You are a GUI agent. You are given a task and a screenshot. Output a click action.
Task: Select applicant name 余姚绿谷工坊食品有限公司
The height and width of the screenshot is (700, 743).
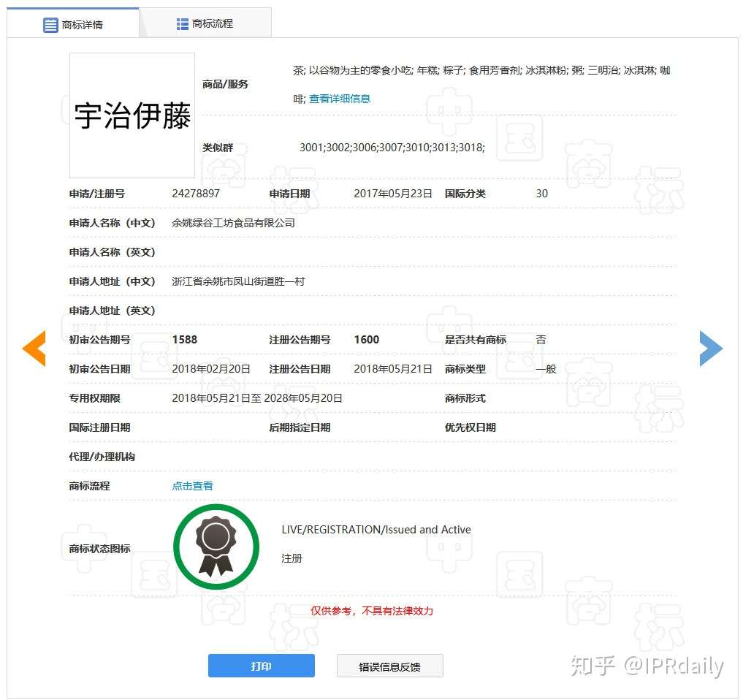[233, 223]
